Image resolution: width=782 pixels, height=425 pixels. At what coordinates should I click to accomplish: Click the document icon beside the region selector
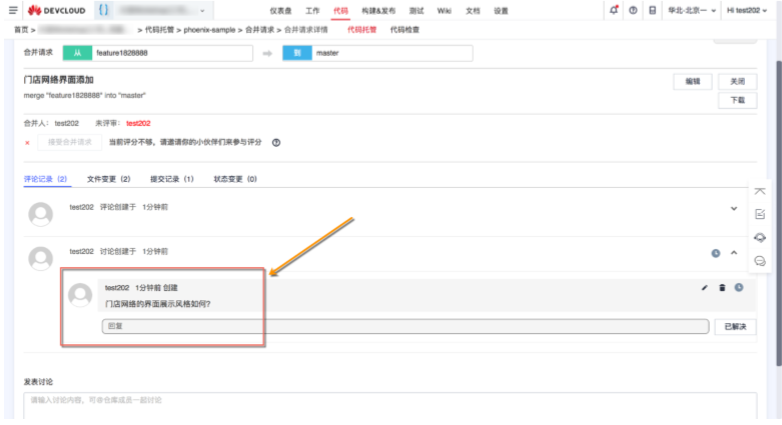[x=652, y=10]
